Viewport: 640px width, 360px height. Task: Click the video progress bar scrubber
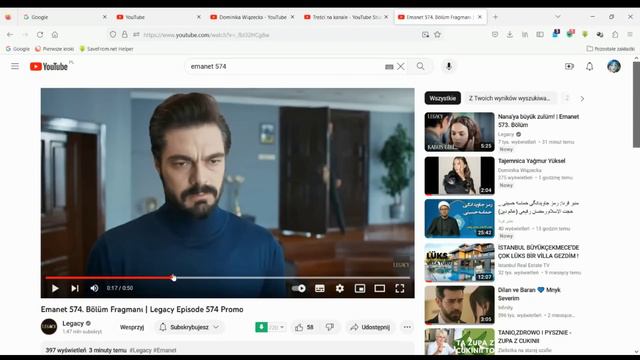click(173, 278)
